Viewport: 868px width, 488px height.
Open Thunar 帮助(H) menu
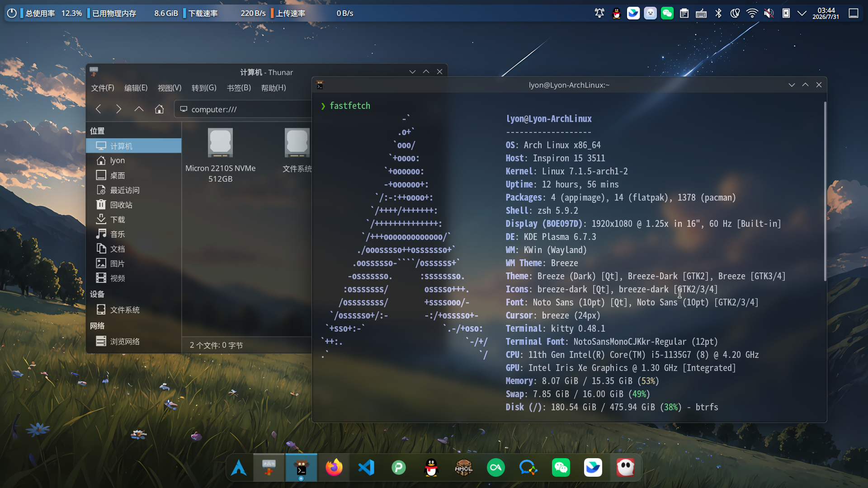[274, 88]
